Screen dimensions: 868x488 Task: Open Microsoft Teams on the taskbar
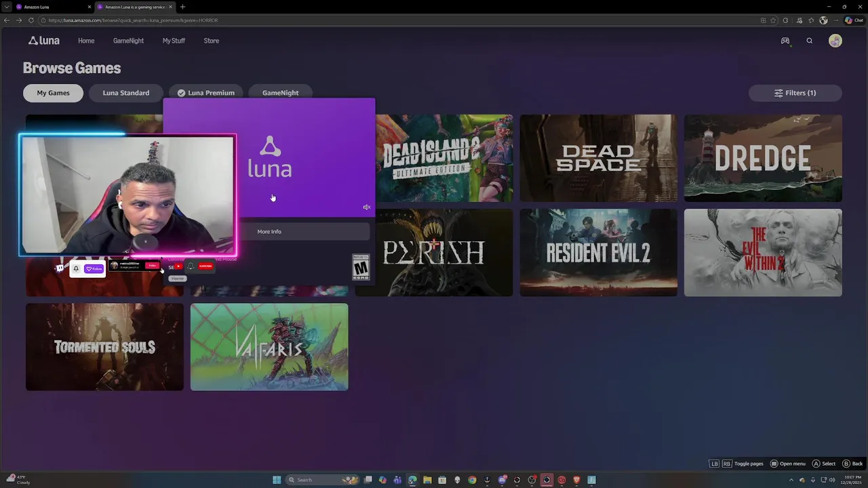(397, 480)
